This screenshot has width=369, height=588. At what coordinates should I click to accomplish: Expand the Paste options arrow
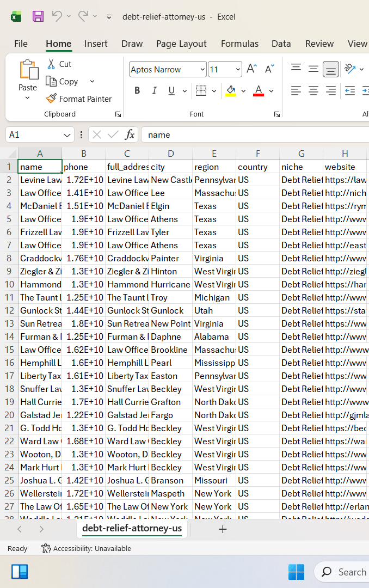[x=27, y=98]
